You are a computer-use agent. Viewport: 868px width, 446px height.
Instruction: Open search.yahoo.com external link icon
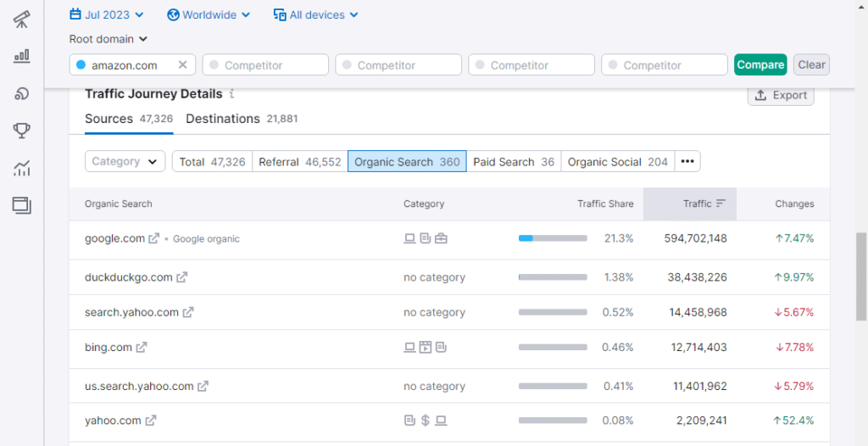pos(188,313)
